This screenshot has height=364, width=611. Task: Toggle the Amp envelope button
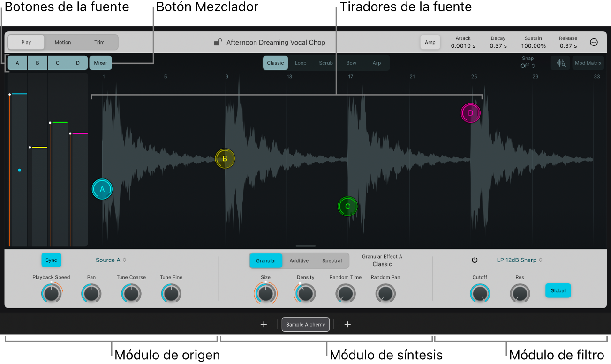430,42
